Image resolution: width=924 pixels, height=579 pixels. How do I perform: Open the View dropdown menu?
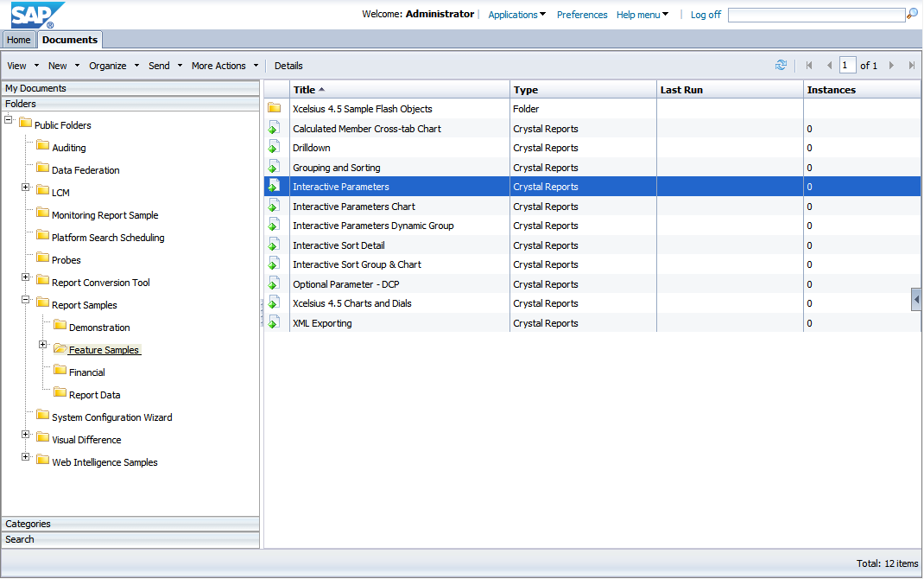(19, 65)
